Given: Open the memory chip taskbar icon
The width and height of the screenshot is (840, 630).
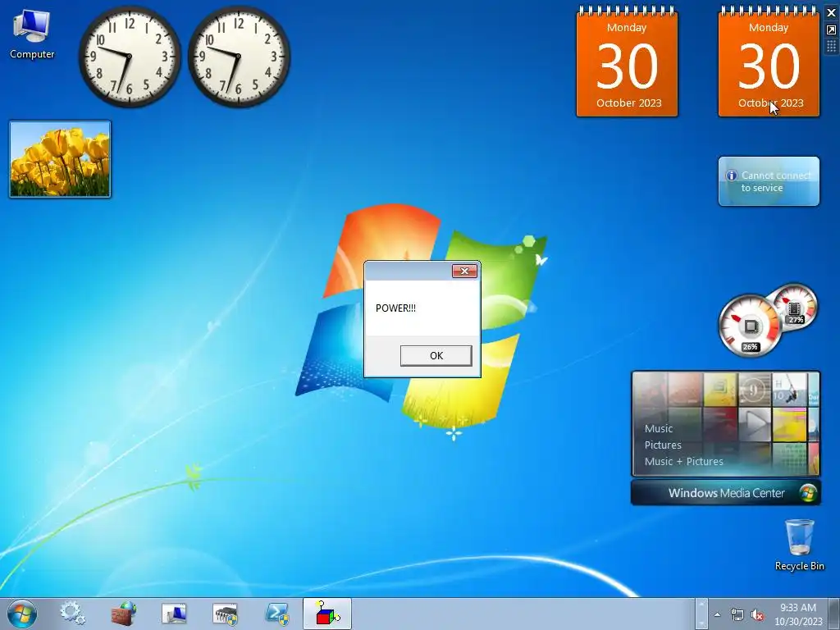Looking at the screenshot, I should (225, 614).
